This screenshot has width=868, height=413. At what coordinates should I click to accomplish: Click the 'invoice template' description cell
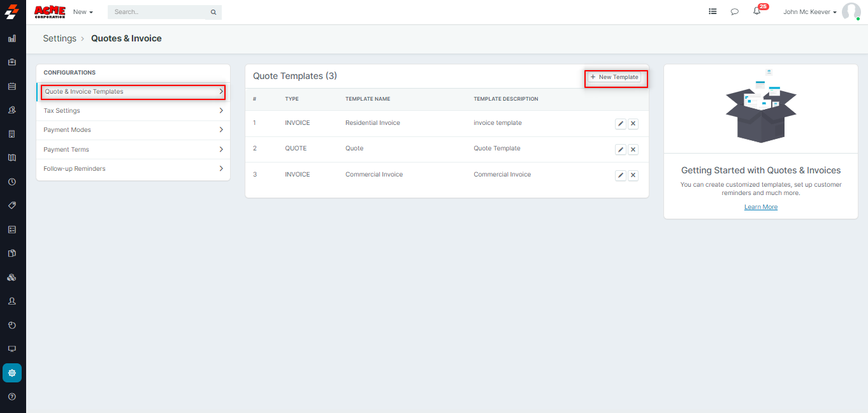click(x=498, y=123)
